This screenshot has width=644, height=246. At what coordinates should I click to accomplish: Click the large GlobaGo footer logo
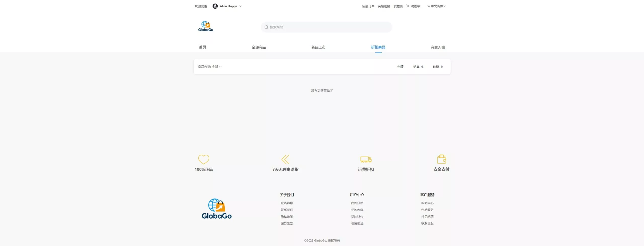pos(217,209)
